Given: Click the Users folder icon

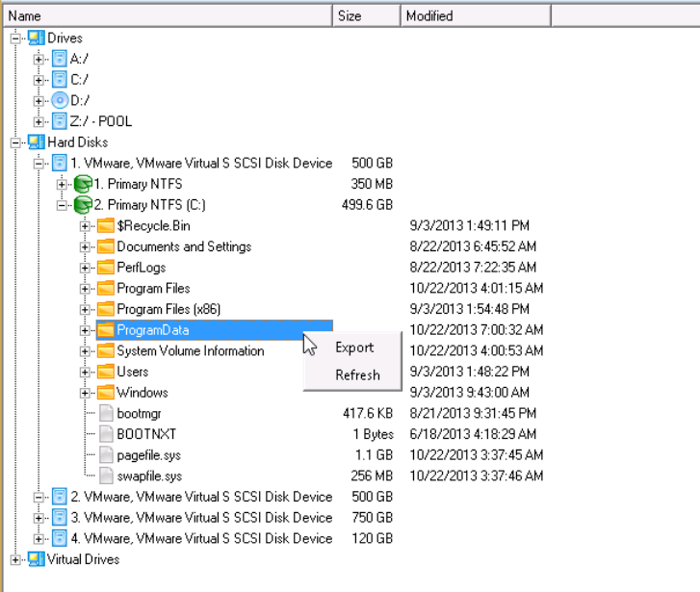Looking at the screenshot, I should click(x=105, y=372).
